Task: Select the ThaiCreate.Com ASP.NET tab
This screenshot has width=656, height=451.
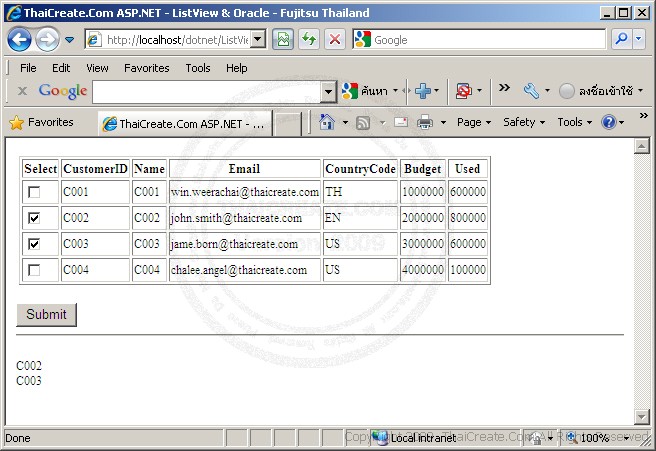Action: [185, 124]
